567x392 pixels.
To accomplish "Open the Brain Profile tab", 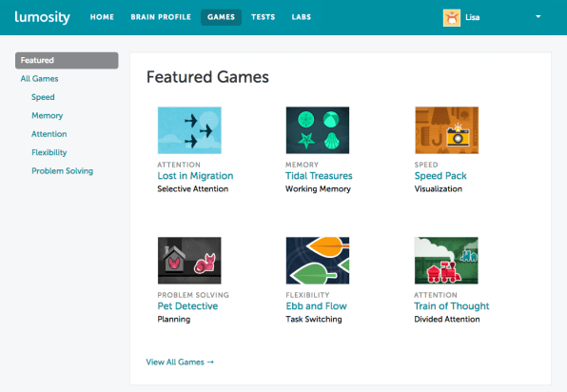I will [161, 17].
